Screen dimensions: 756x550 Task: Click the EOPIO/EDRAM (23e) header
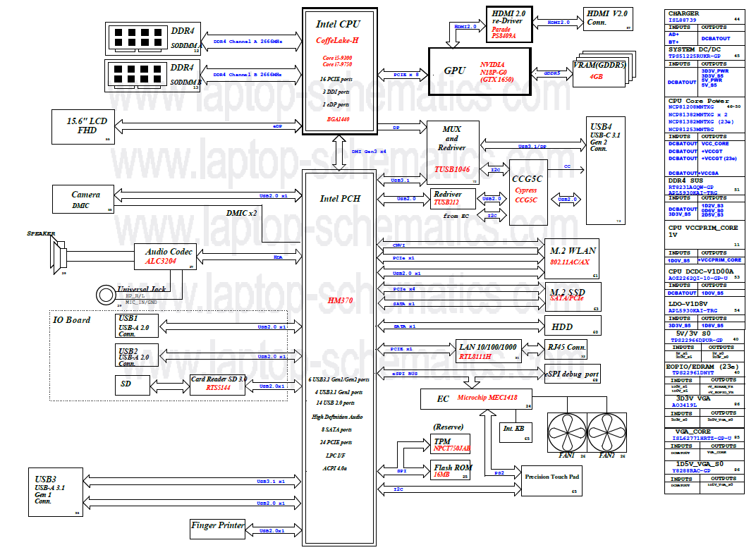coord(705,369)
